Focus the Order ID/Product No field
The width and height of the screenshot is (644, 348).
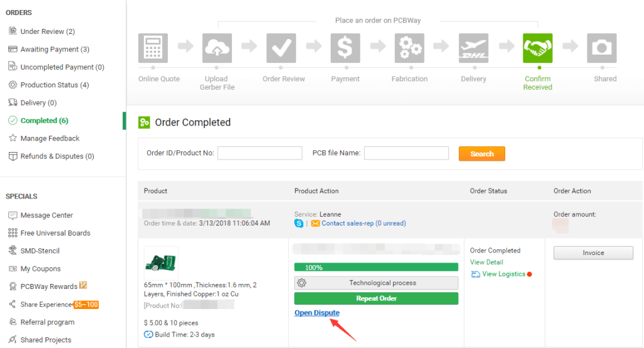[260, 153]
